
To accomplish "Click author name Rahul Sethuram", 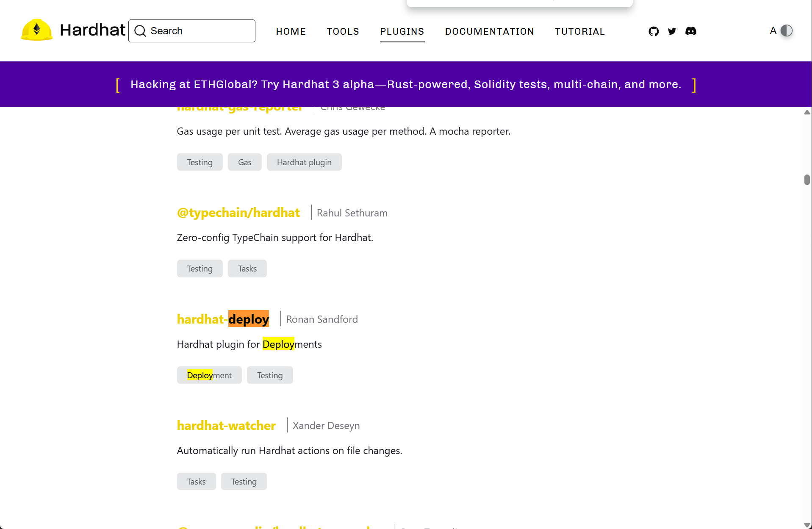I will [352, 213].
